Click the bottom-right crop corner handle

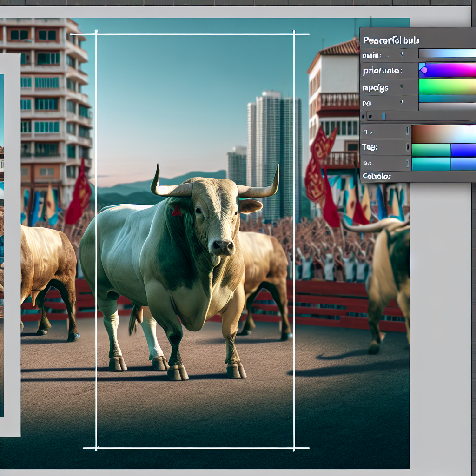(294, 448)
